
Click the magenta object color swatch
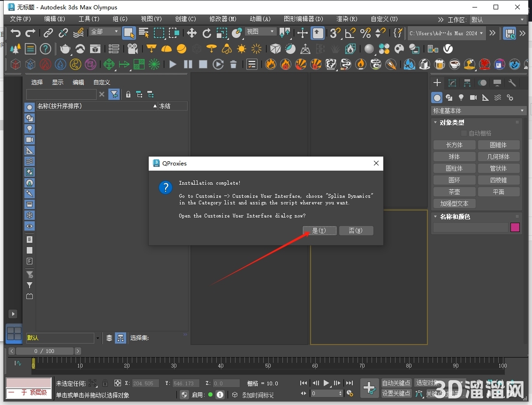515,227
